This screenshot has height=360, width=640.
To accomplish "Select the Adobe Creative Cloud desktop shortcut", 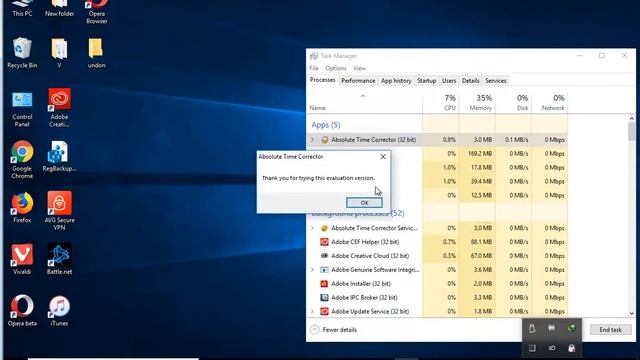I will [x=60, y=108].
